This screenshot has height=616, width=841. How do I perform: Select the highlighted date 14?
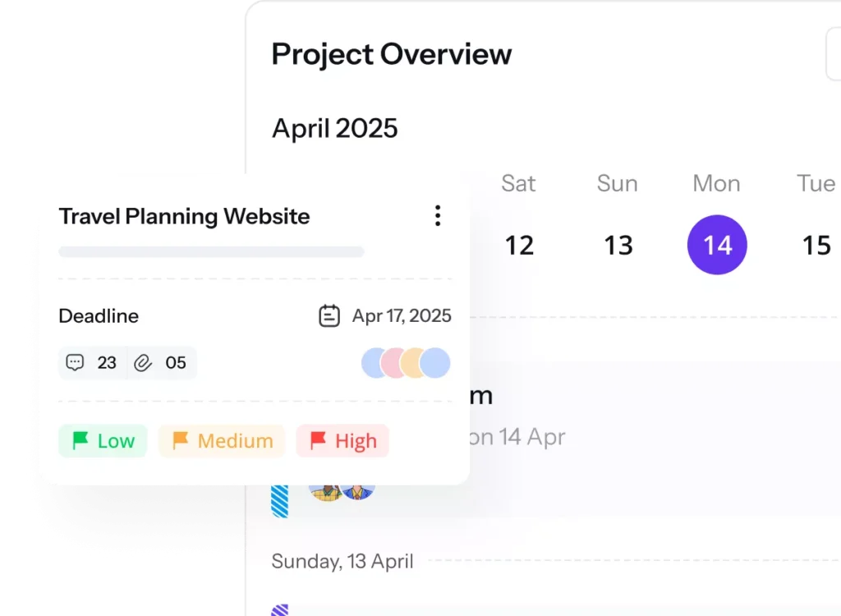point(717,245)
